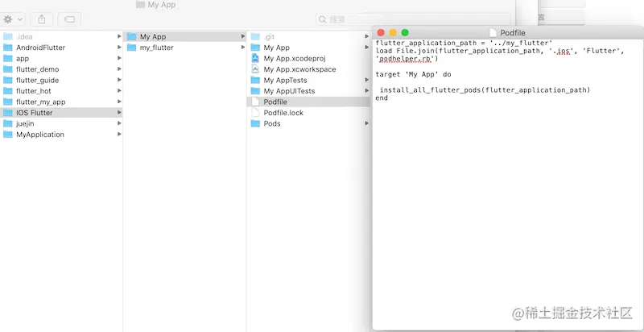The width and height of the screenshot is (644, 332).
Task: Click the .git folder icon
Action: point(255,36)
